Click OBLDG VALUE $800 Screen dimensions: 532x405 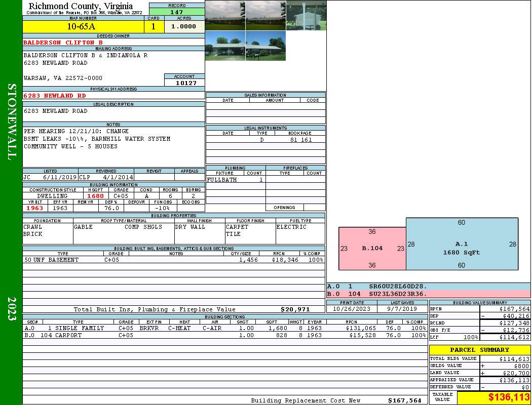[x=521, y=366]
